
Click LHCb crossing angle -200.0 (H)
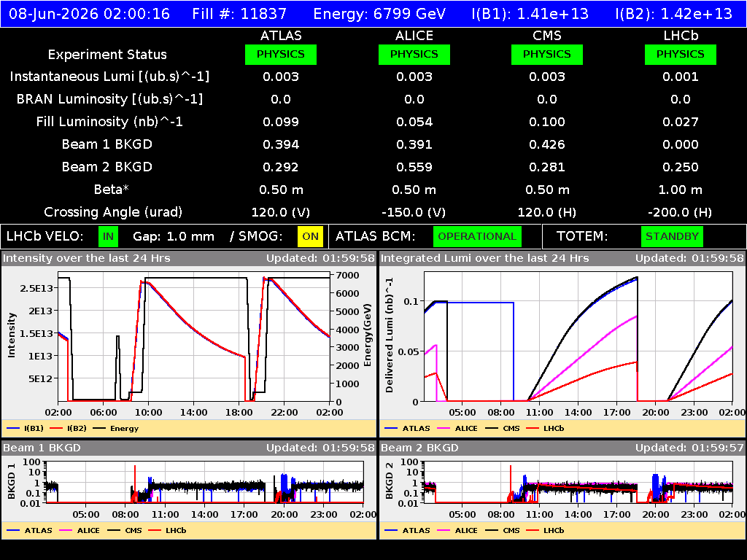click(680, 212)
